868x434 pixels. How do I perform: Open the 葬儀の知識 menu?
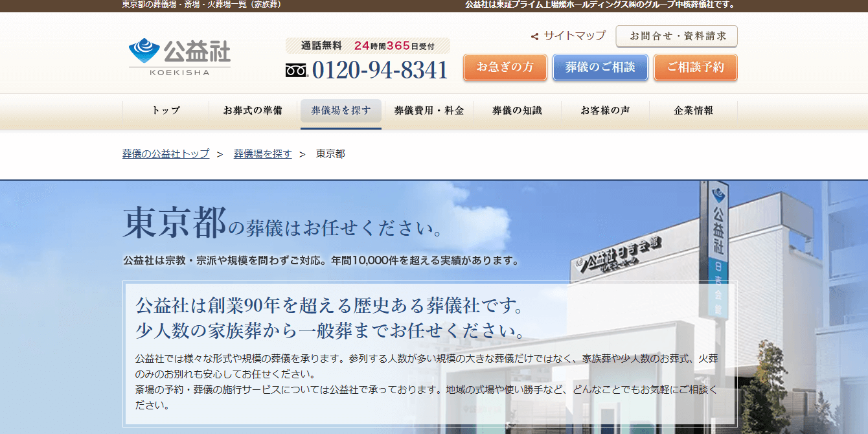pos(517,111)
